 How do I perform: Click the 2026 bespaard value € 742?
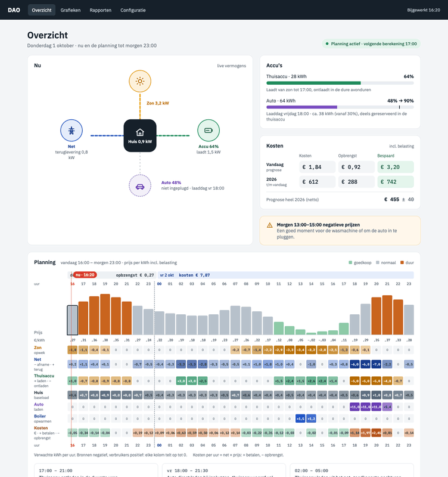[396, 182]
